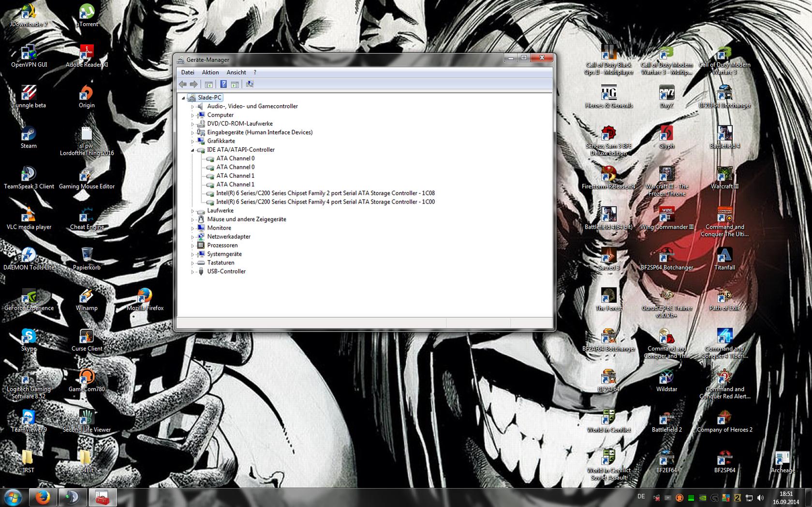Click the Titanfall desktop icon
Image resolution: width=812 pixels, height=507 pixels.
pos(724,259)
